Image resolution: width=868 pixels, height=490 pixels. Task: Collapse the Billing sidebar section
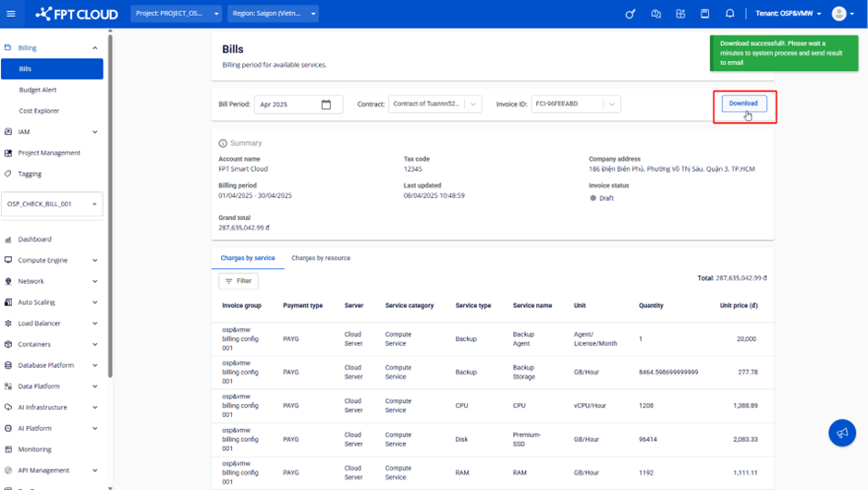(x=94, y=48)
